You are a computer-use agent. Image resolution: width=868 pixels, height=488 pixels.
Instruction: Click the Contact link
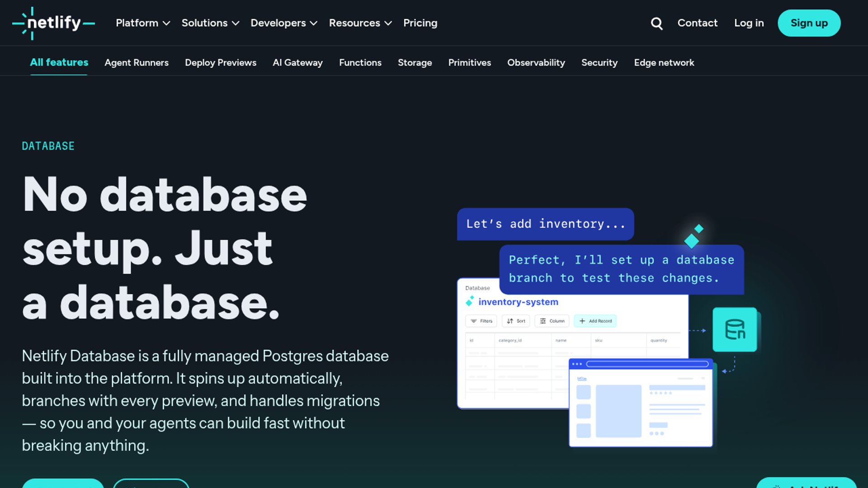click(697, 23)
